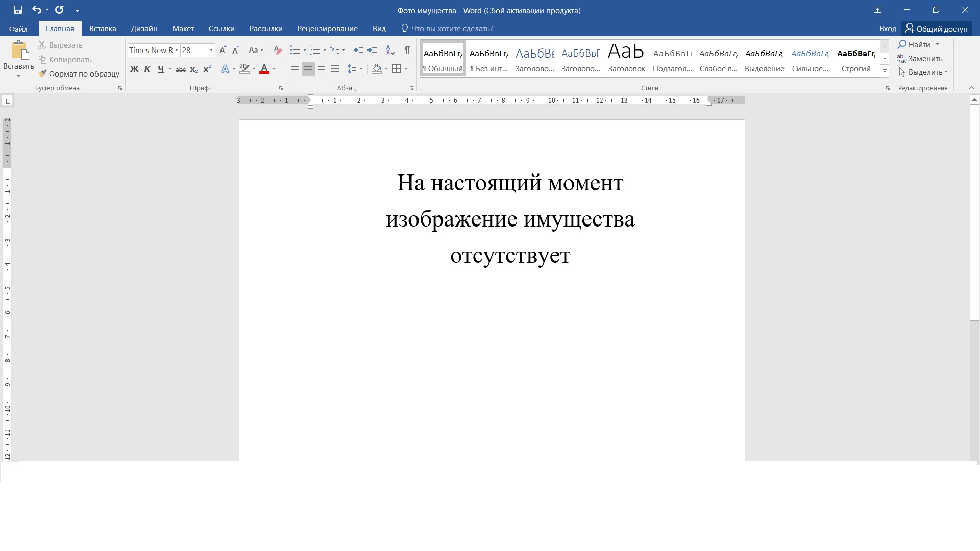Open text effects and typography icon
980x551 pixels.
(x=225, y=69)
